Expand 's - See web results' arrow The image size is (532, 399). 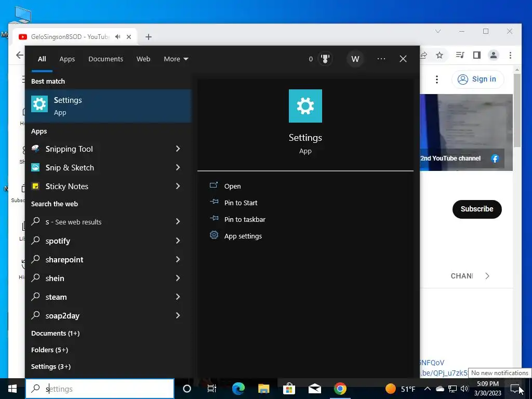pos(178,221)
